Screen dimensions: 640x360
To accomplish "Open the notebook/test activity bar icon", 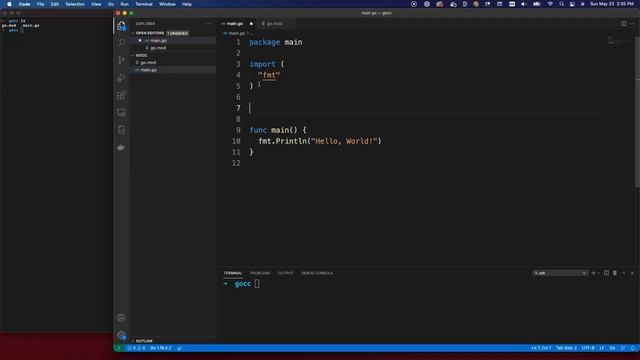I will pos(121,130).
